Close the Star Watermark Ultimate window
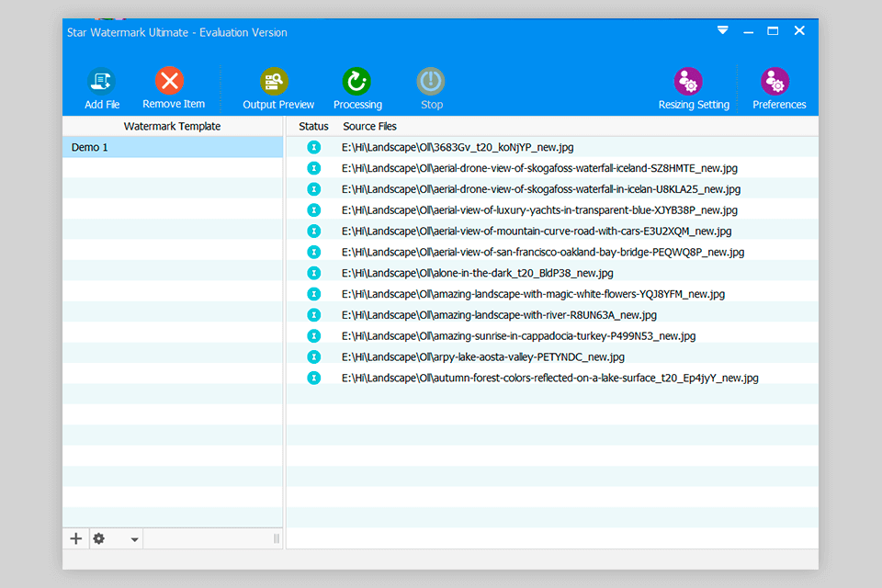The height and width of the screenshot is (588, 882). click(x=799, y=30)
